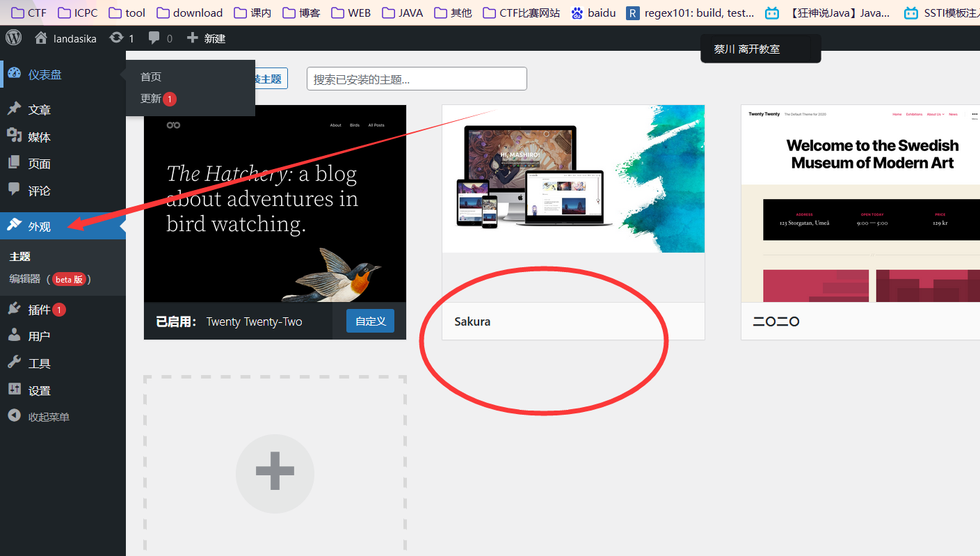The height and width of the screenshot is (556, 980).
Task: Open the CTF bookmark folder
Action: [x=29, y=13]
